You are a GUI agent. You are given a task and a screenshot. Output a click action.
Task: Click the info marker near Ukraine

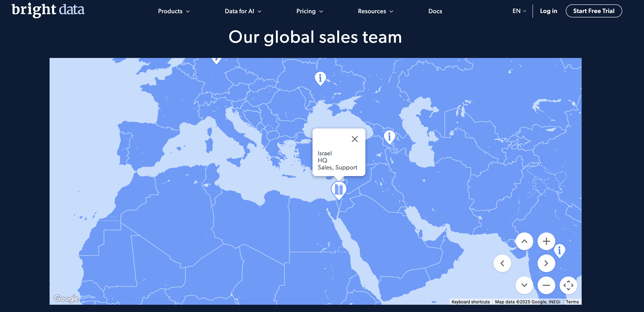coord(320,78)
